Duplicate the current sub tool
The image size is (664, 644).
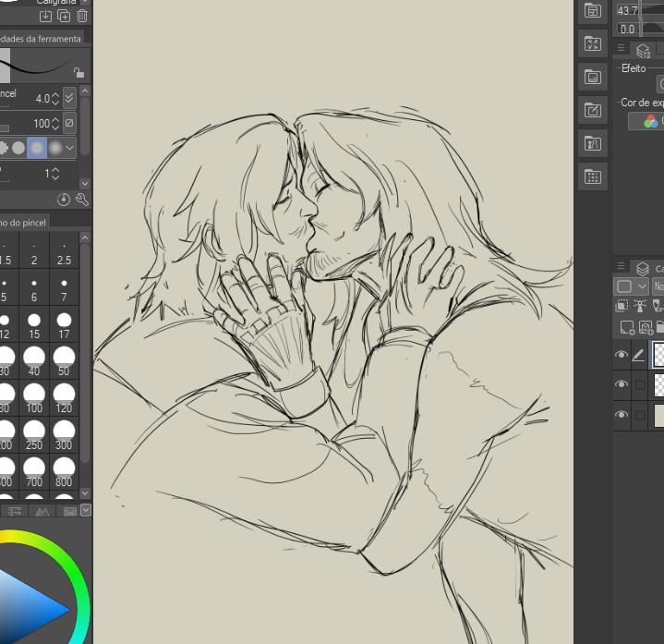[64, 16]
